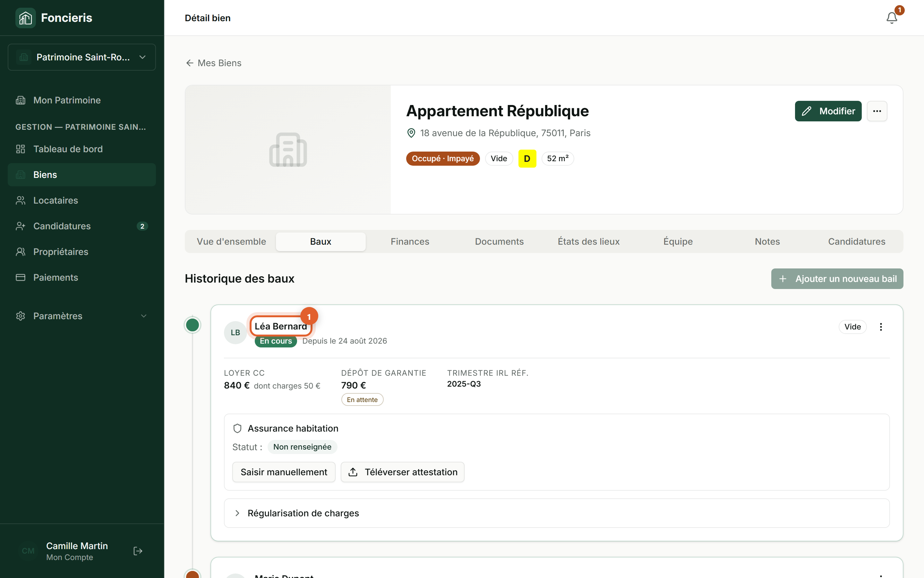
Task: Click Téléverser attestation button
Action: tap(402, 472)
